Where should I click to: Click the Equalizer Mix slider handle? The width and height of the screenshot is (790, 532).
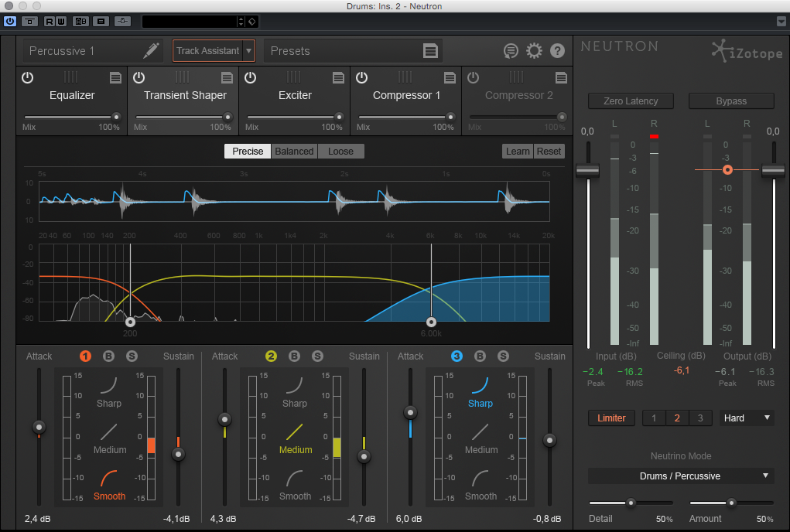tap(116, 117)
